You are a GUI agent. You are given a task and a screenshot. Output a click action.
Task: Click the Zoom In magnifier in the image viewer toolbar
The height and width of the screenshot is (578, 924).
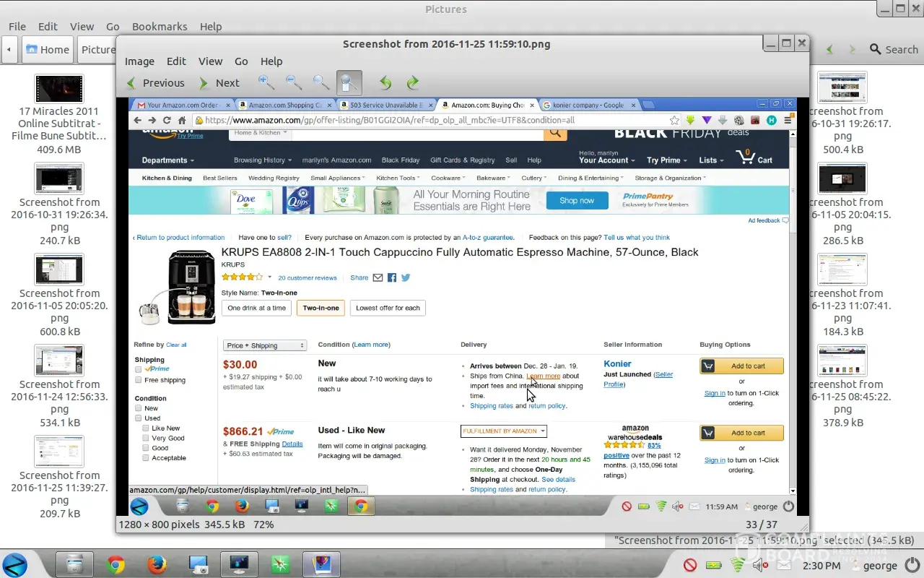tap(266, 83)
